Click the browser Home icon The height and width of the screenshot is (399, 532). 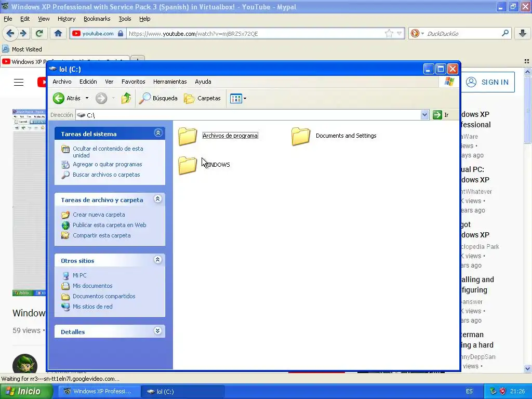pyautogui.click(x=58, y=33)
